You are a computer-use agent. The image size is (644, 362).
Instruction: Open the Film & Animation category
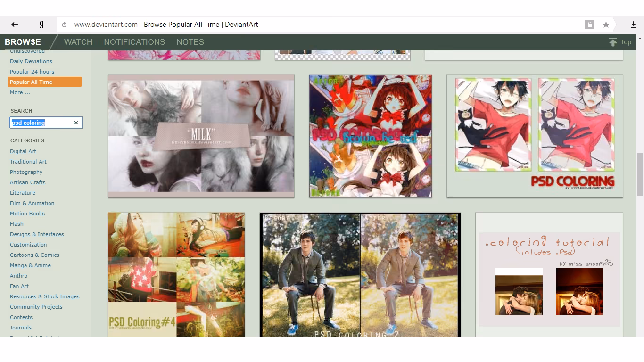pyautogui.click(x=32, y=203)
